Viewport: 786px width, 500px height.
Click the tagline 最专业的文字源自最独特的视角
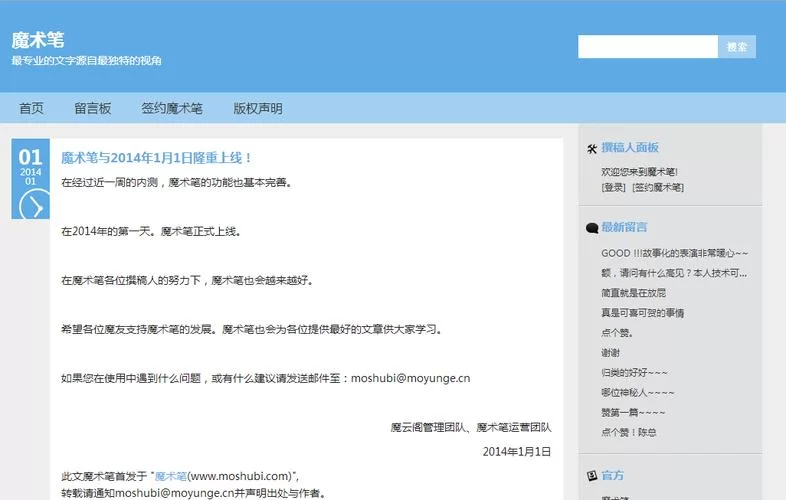point(86,61)
